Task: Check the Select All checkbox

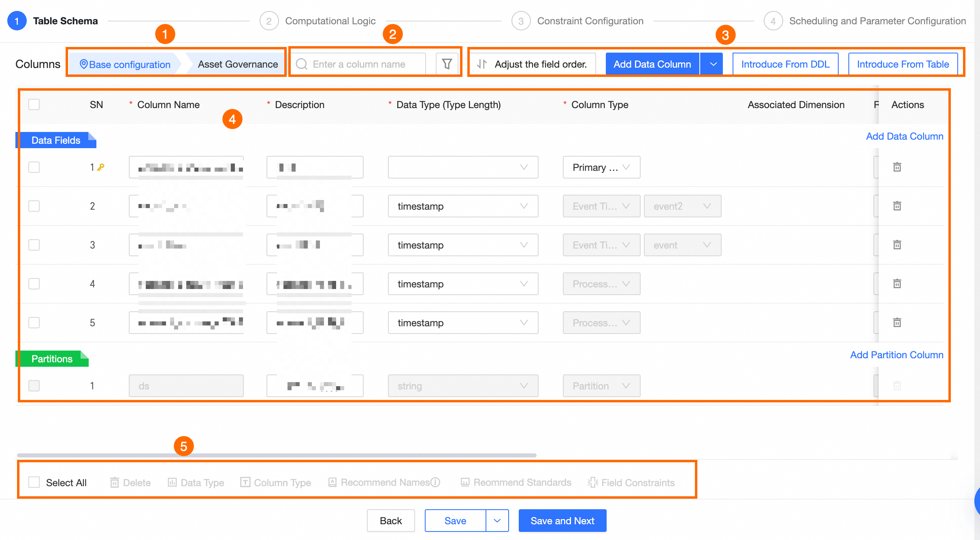Action: tap(34, 482)
